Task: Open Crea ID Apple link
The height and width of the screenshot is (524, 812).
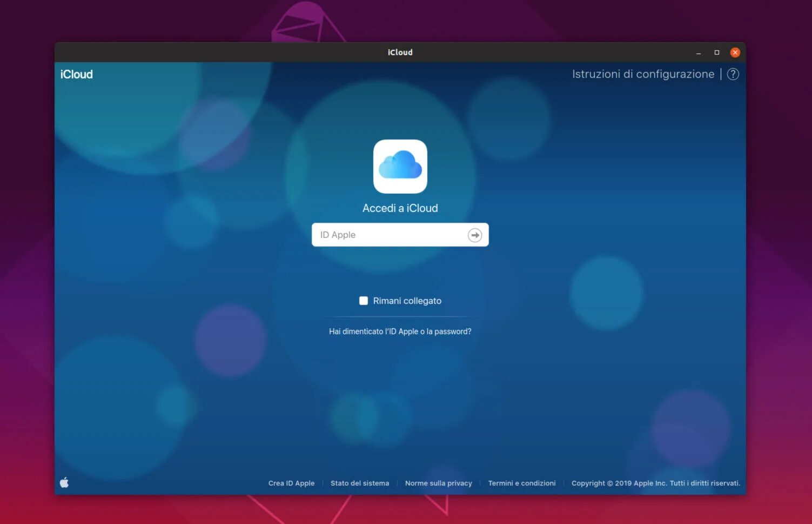Action: pyautogui.click(x=291, y=483)
